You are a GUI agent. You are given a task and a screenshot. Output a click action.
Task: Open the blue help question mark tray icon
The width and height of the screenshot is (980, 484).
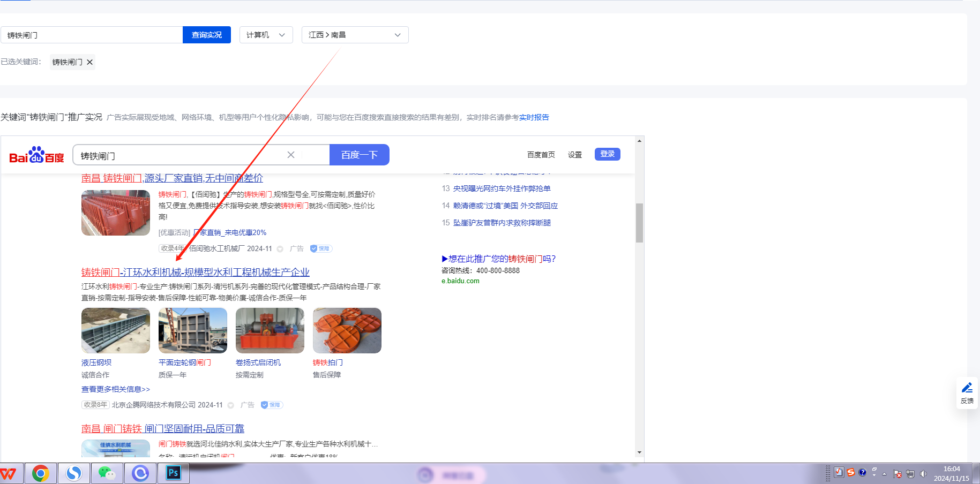862,472
